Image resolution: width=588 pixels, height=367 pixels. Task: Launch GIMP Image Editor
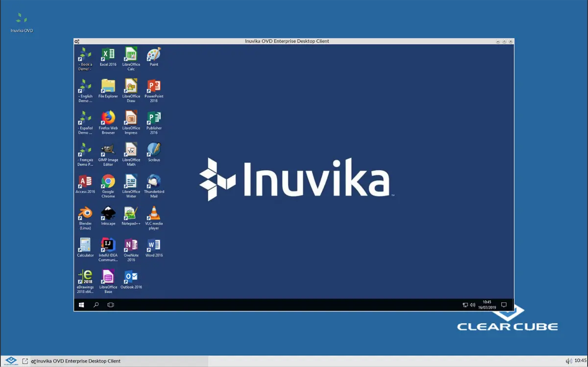point(108,155)
